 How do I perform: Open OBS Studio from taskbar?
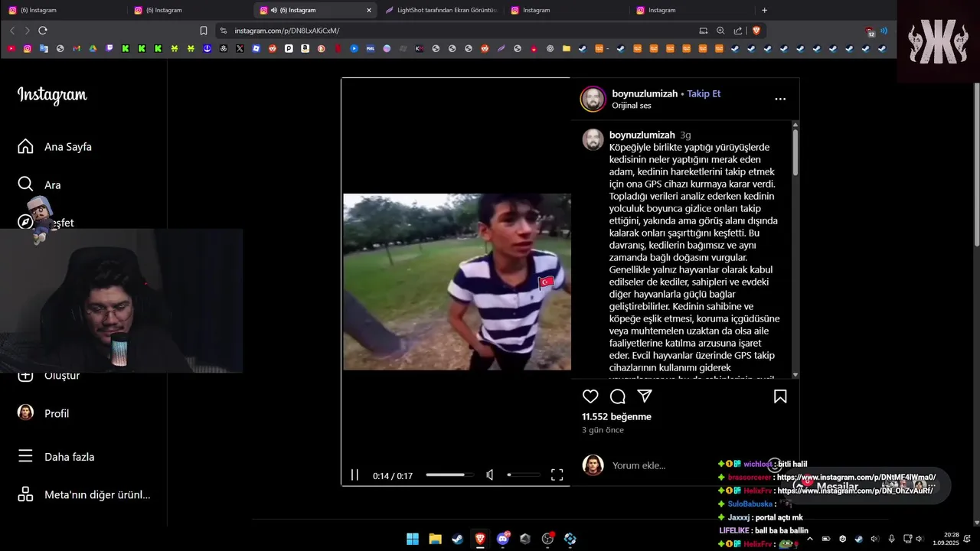(x=548, y=539)
